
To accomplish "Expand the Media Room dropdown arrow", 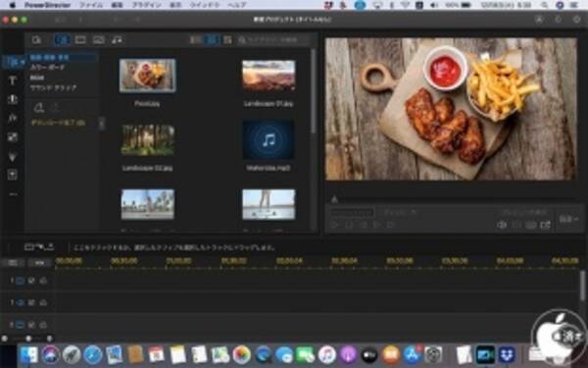I will pos(23,62).
